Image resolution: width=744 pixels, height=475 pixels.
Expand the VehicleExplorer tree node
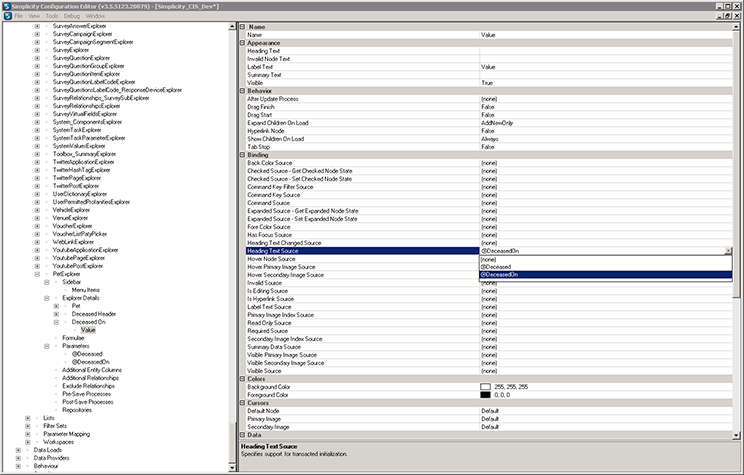pos(37,210)
